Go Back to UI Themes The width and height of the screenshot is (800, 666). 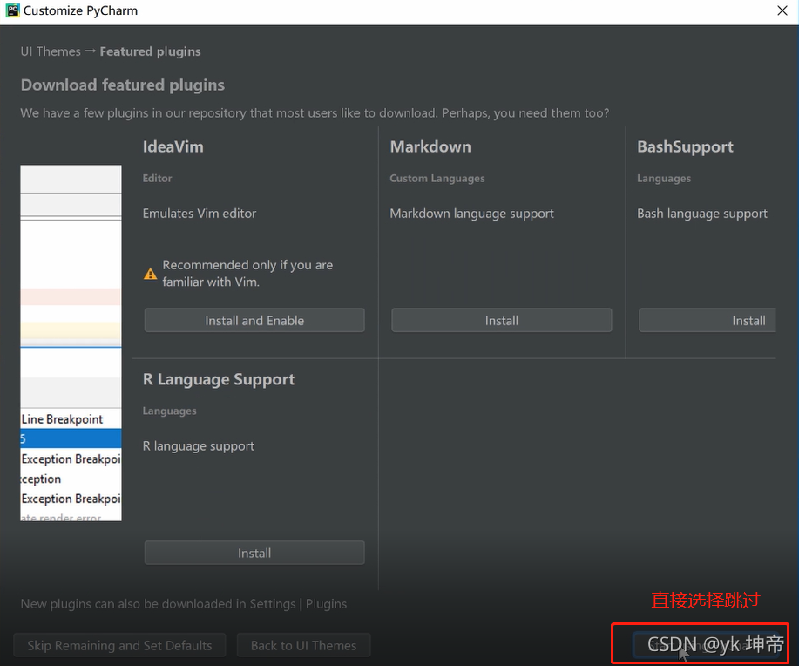304,646
